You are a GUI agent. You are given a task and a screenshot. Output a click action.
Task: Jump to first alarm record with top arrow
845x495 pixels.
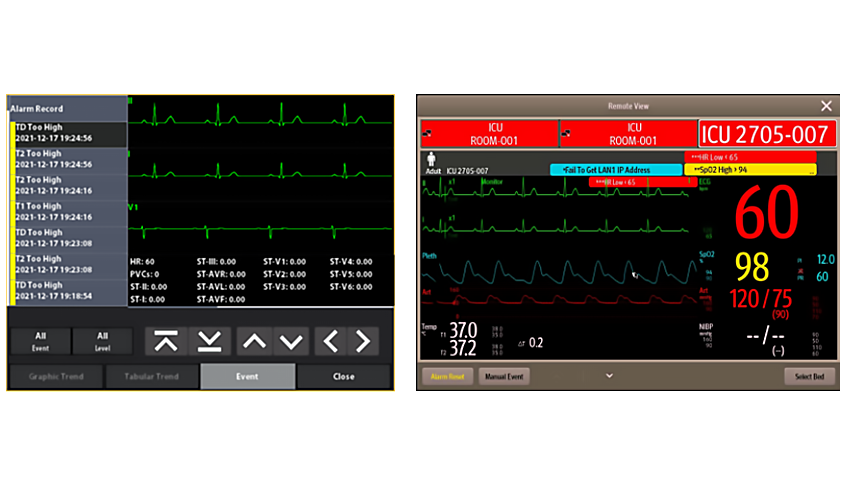click(166, 341)
